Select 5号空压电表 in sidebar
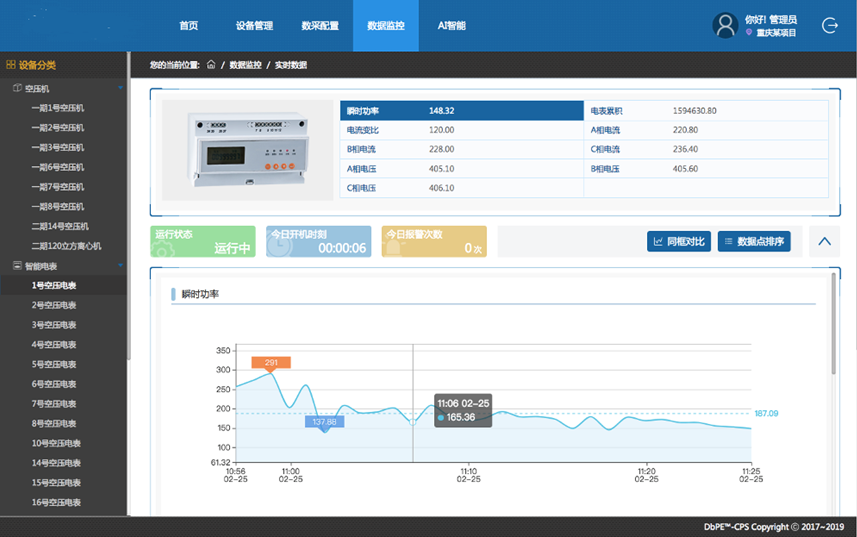 [54, 364]
